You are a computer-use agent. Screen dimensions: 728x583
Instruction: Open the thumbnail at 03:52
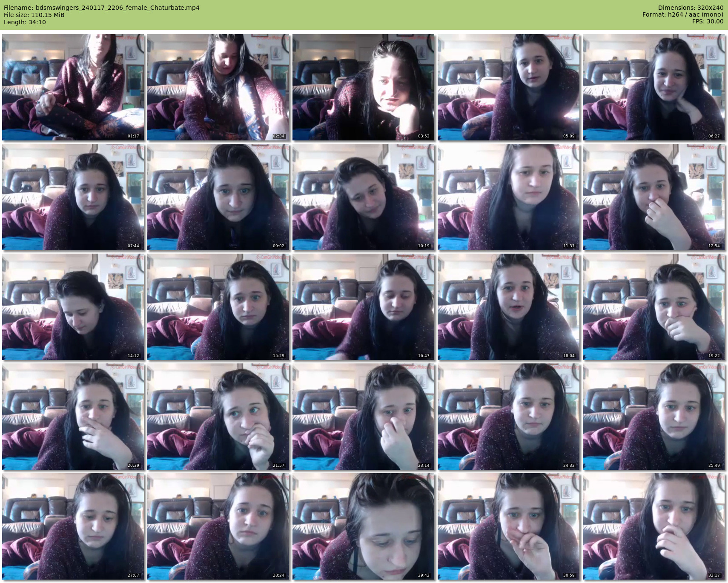pyautogui.click(x=364, y=87)
